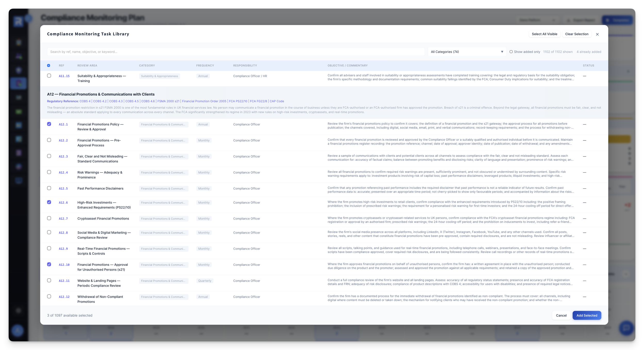Click Cancel in dialog footer
This screenshot has width=644, height=350.
coord(561,315)
